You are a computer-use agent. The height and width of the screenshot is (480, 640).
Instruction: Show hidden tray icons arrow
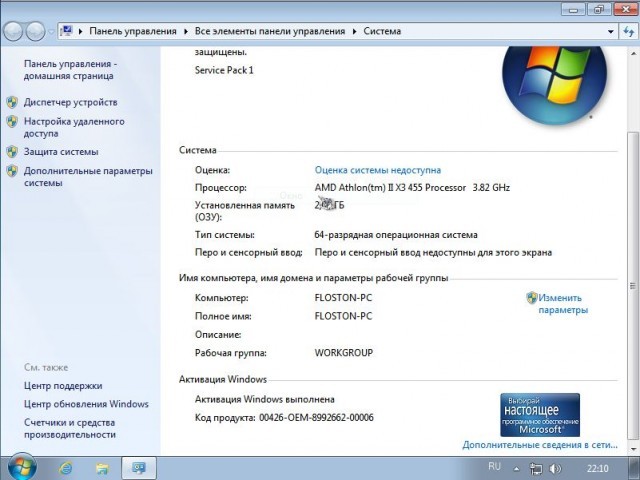pos(516,469)
